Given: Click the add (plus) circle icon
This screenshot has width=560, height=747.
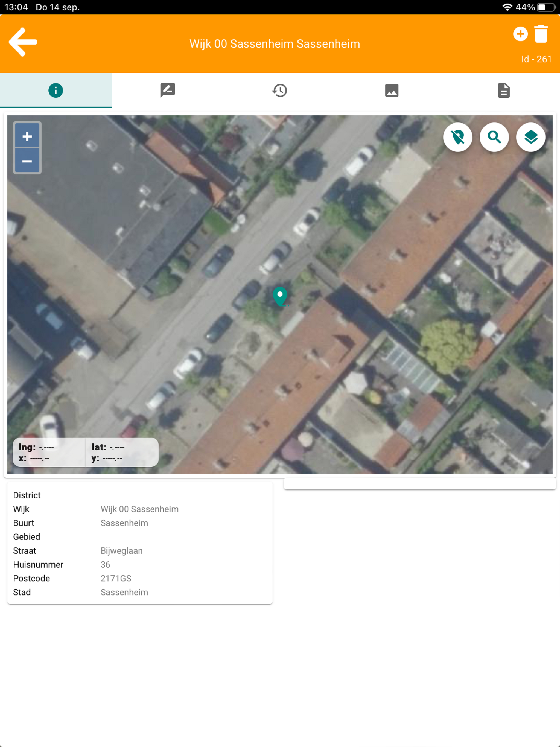Looking at the screenshot, I should [x=520, y=34].
